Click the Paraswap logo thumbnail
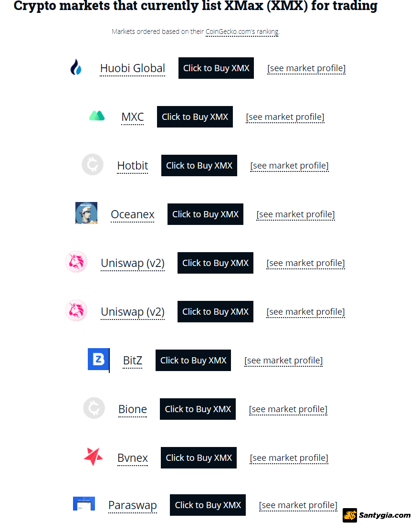Image resolution: width=419 pixels, height=532 pixels. [x=84, y=504]
